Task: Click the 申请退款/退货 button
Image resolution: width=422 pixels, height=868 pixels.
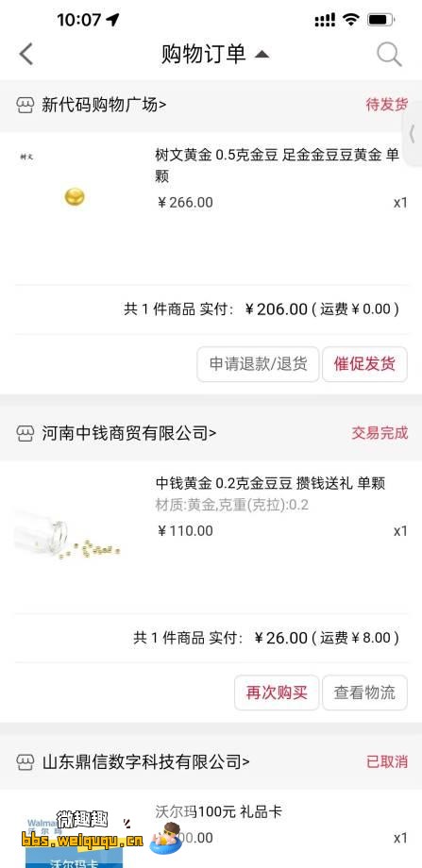Action: (258, 364)
